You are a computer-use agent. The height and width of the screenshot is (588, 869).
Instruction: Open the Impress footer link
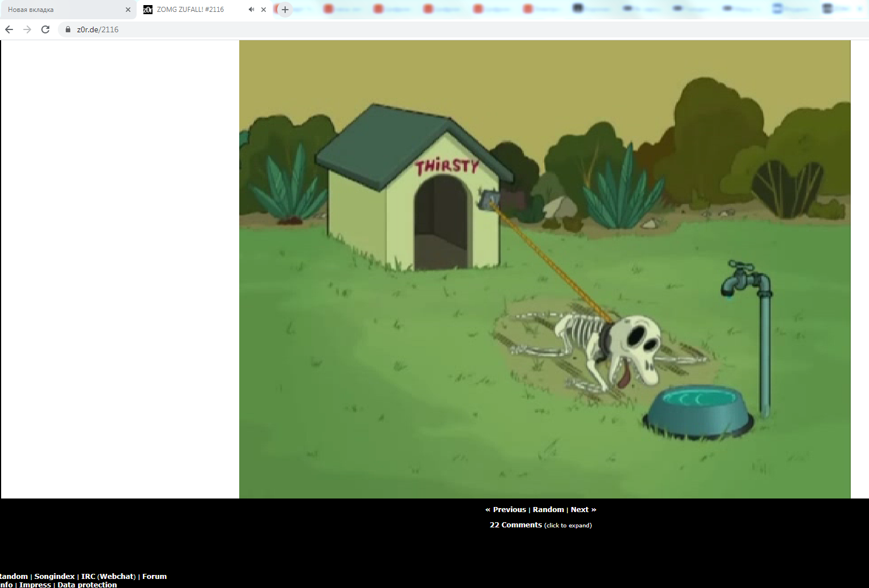click(35, 585)
